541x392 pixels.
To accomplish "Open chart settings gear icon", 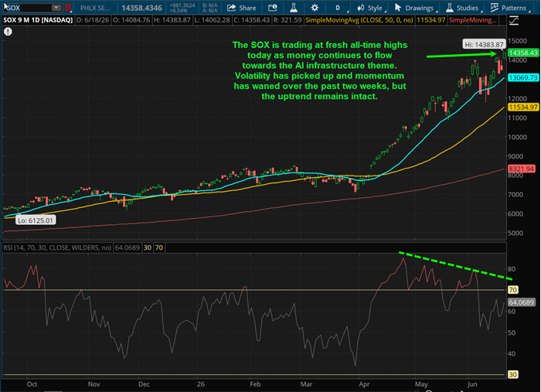I will pos(315,8).
